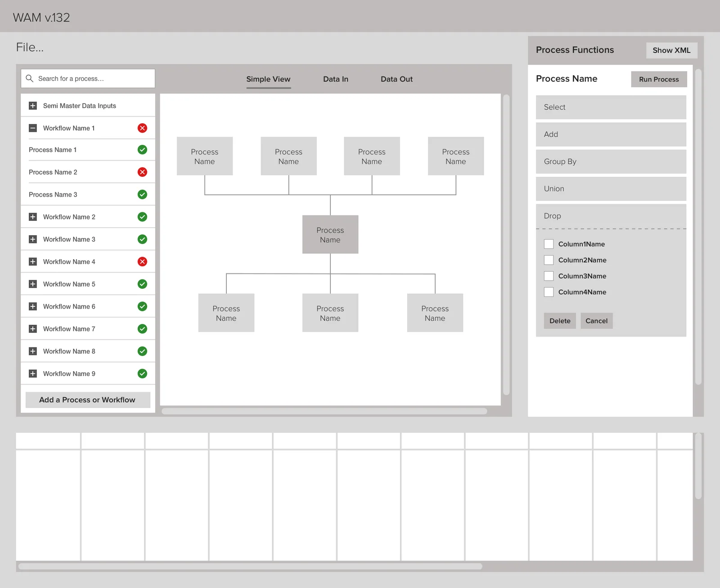Viewport: 720px width, 588px height.
Task: Tick the Column4Name checkbox
Action: [x=549, y=292]
